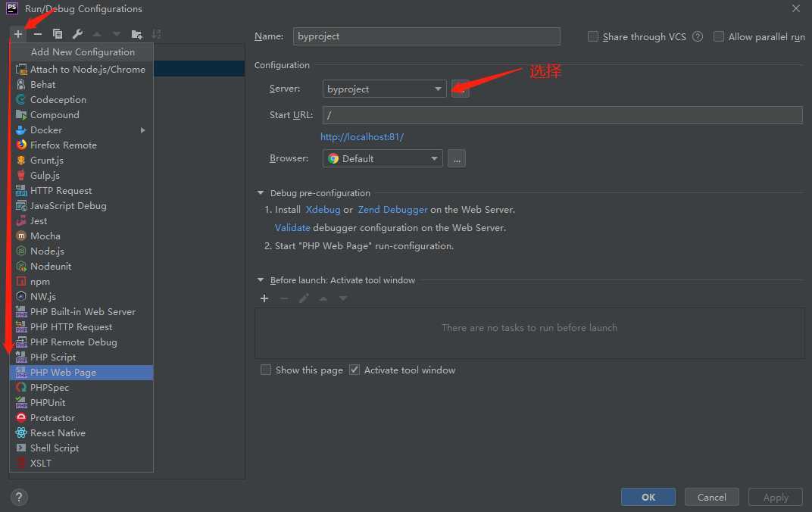Click the Copy Configuration icon
The height and width of the screenshot is (512, 812).
(x=58, y=34)
